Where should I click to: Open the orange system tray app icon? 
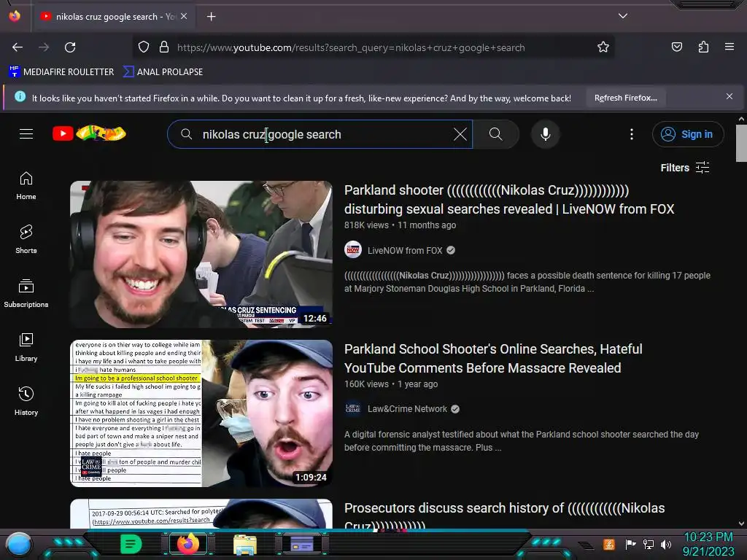point(609,544)
